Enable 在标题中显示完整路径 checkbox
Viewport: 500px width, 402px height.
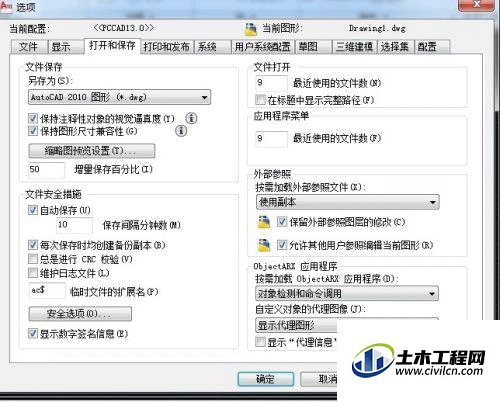pyautogui.click(x=260, y=99)
